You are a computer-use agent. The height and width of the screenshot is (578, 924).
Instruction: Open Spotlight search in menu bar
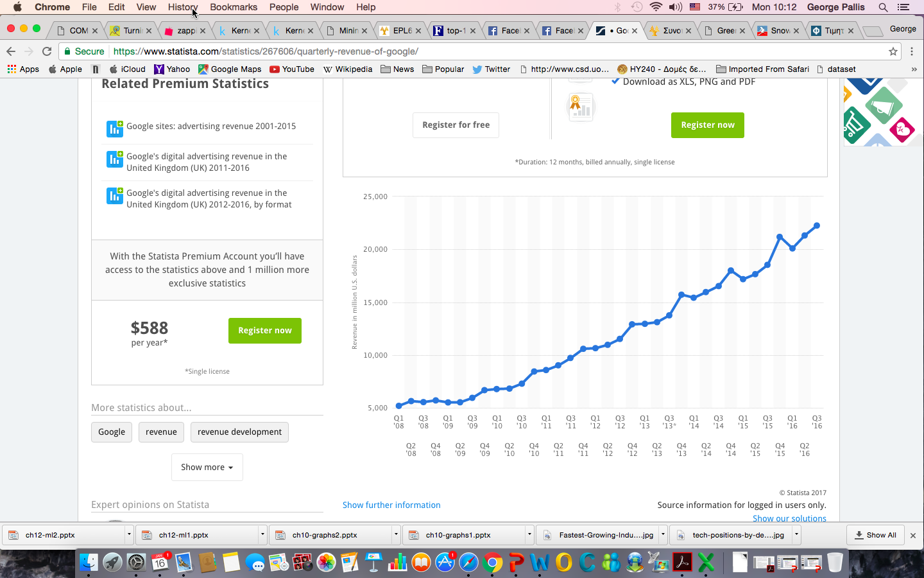[x=884, y=7]
